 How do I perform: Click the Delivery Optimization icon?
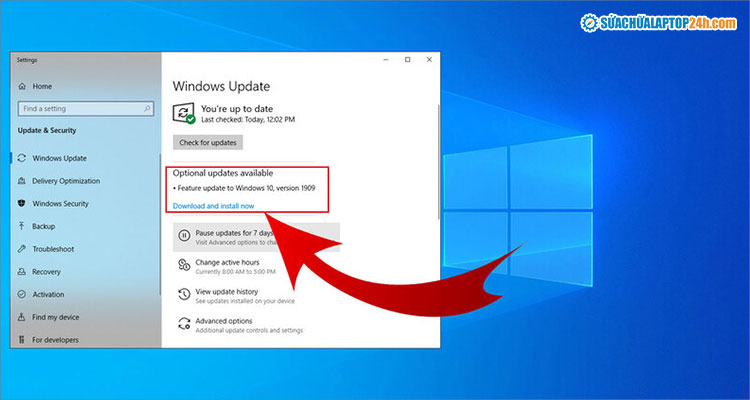click(22, 181)
